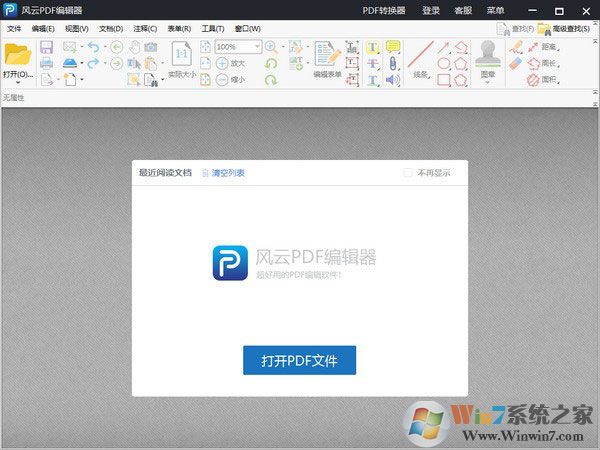The image size is (600, 450).
Task: Select the Eraser tool
Action: tap(516, 63)
